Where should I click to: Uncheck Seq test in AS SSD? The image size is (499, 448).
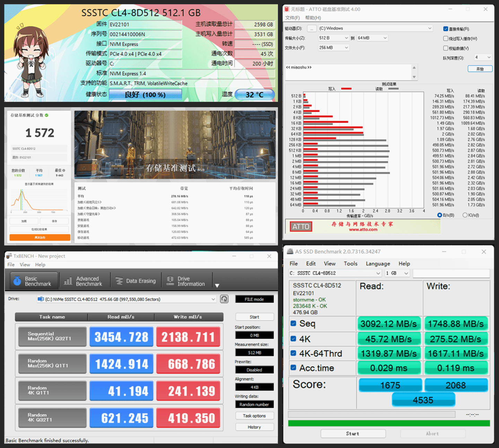point(293,324)
